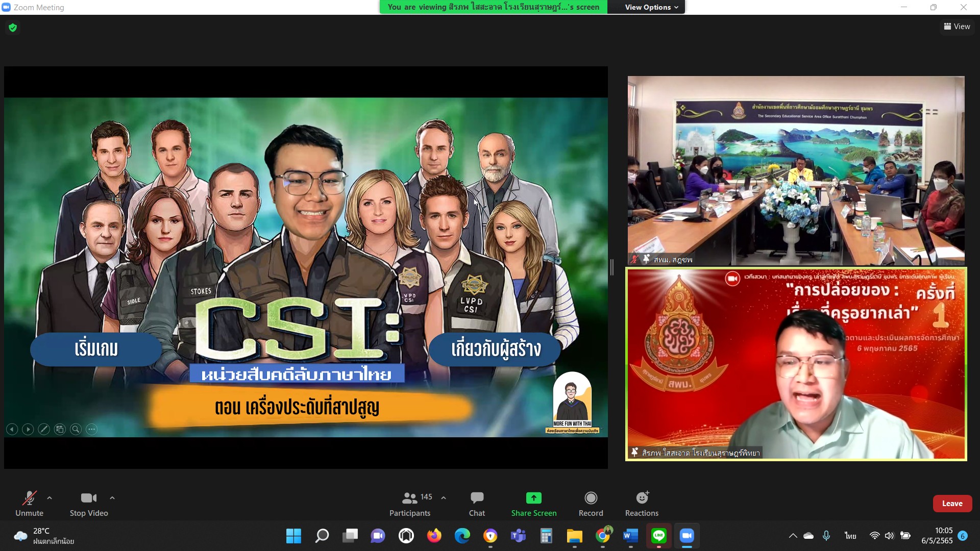The width and height of the screenshot is (980, 551).
Task: Expand audio settings arrow next to Unmute
Action: pos(50,498)
